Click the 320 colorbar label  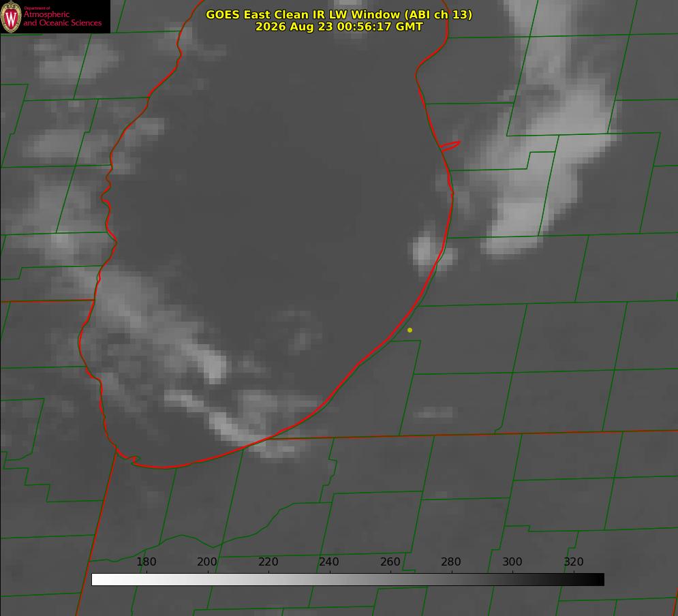click(574, 561)
